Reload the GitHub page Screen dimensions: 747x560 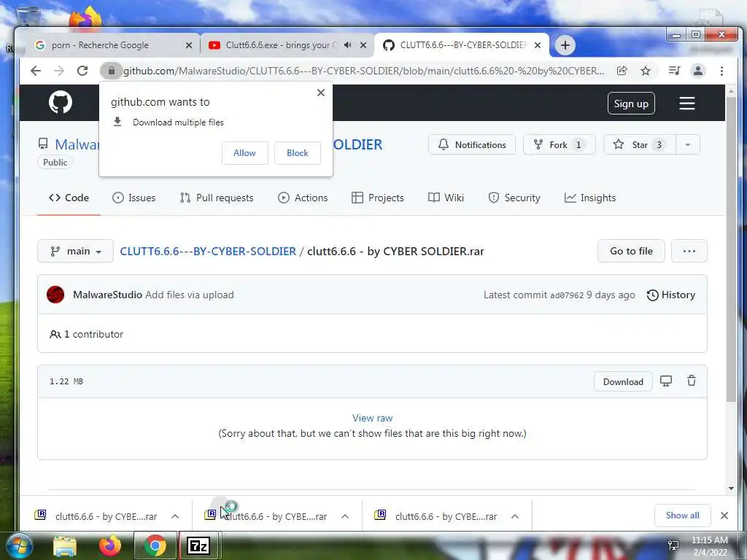pos(82,71)
